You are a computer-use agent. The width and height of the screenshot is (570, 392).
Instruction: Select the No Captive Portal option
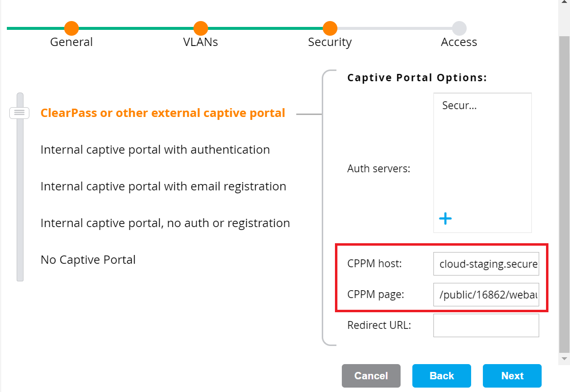[88, 260]
